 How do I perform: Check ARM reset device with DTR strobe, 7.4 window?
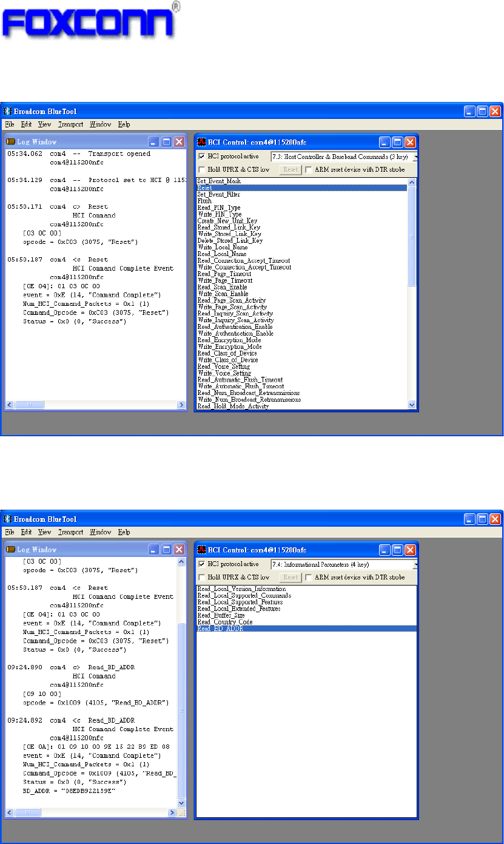pos(309,578)
